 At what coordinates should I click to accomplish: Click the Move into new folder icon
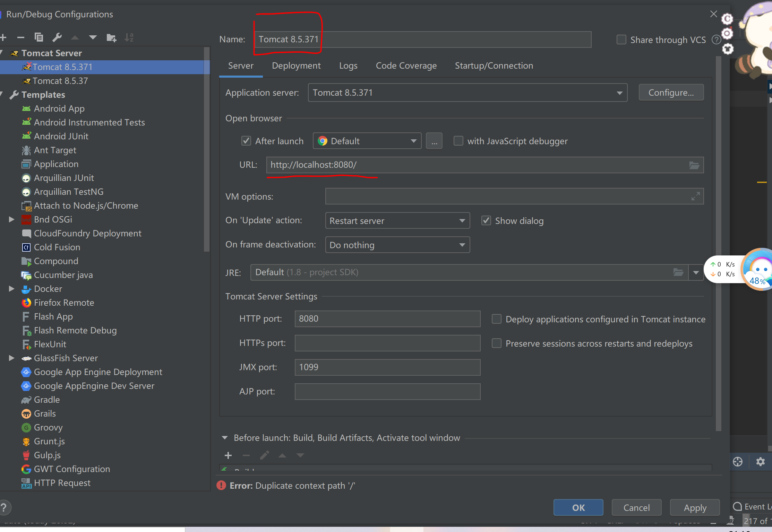tap(111, 37)
